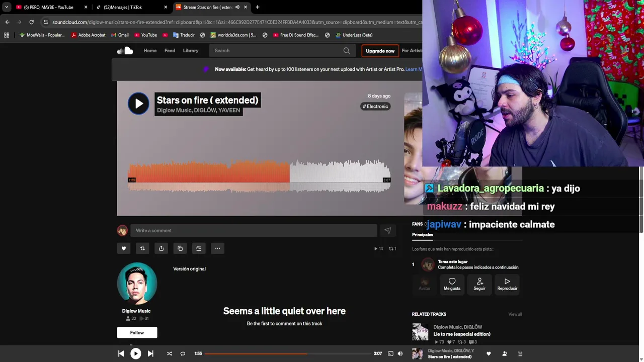Open the Gmail bookmark
Screen dimensions: 644x362
click(x=119, y=35)
